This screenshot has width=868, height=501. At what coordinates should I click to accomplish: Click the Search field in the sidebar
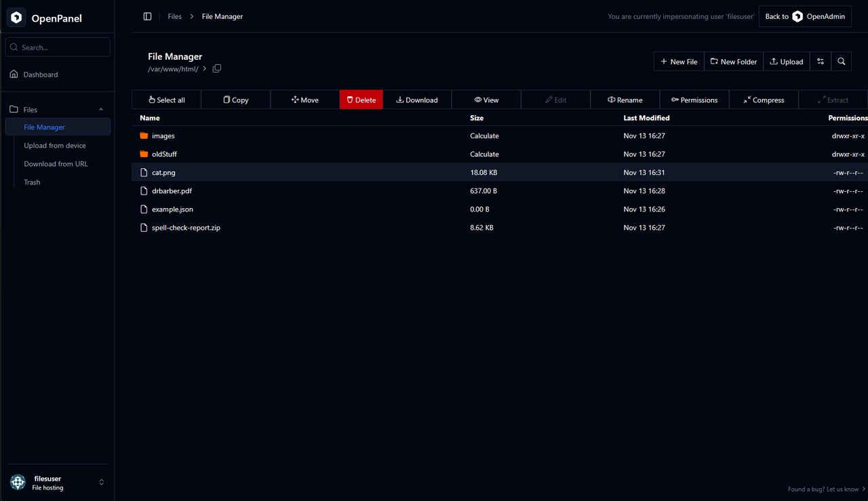pos(57,47)
